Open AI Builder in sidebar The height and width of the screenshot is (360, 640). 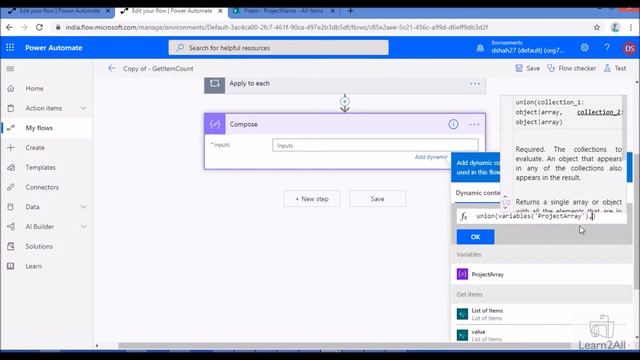point(40,227)
